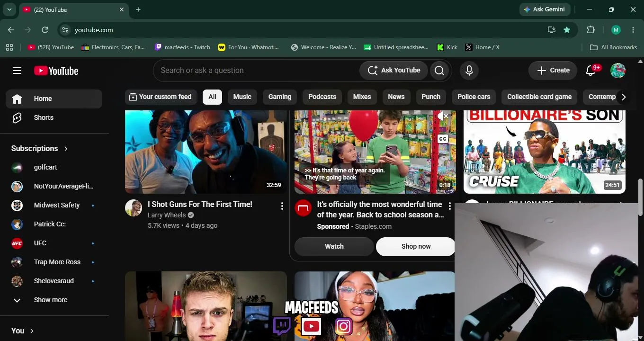Viewport: 644px width, 341px height.
Task: Open the Chrome three-dot menu
Action: 633,30
